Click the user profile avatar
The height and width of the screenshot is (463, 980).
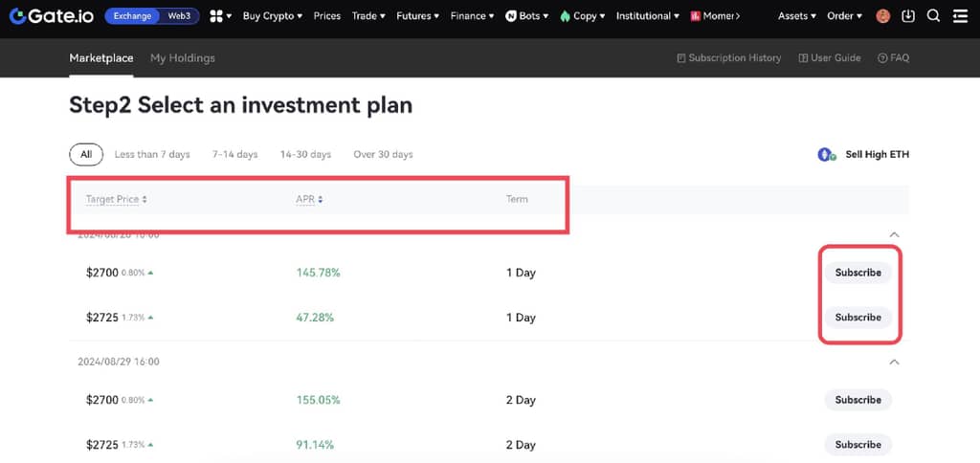click(x=883, y=16)
